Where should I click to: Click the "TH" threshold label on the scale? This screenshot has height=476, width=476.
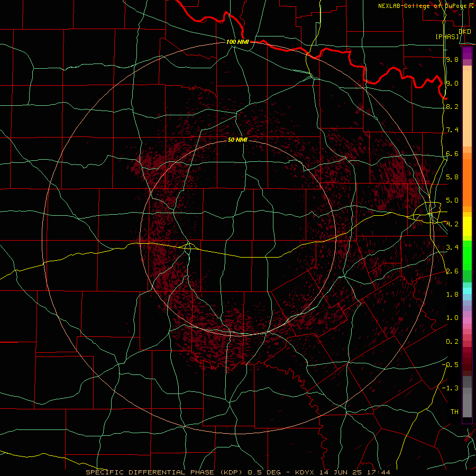click(x=454, y=411)
